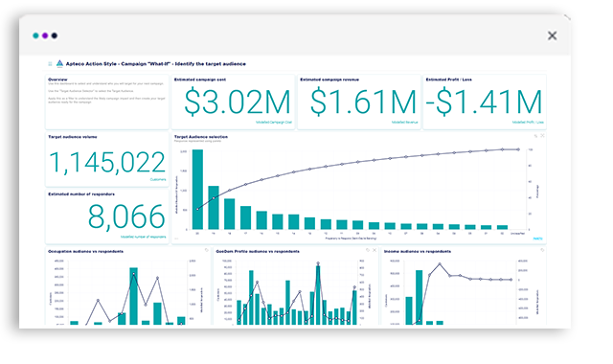Viewport: 613px width, 364px height.
Task: Click the link icon on Target Audience selection
Action: [536, 136]
